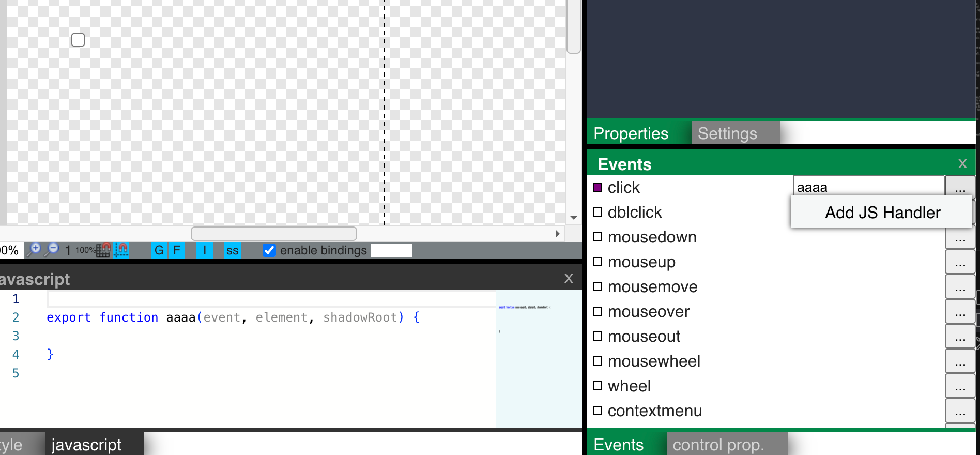Image resolution: width=980 pixels, height=455 pixels.
Task: Click line number 5 in editor gutter
Action: [x=16, y=373]
